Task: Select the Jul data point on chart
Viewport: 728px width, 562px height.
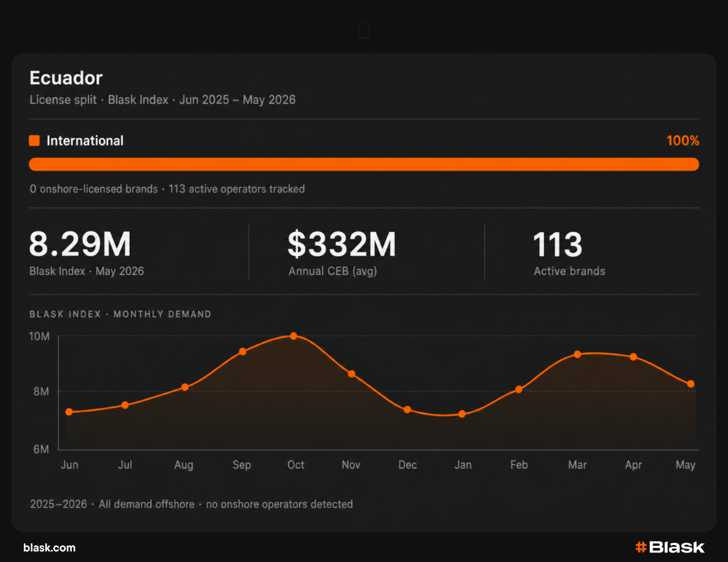Action: (125, 405)
